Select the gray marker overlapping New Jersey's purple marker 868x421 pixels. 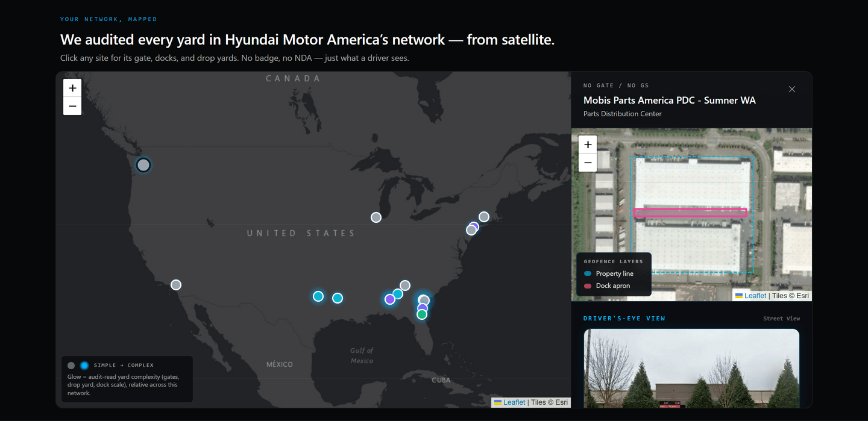click(x=471, y=230)
